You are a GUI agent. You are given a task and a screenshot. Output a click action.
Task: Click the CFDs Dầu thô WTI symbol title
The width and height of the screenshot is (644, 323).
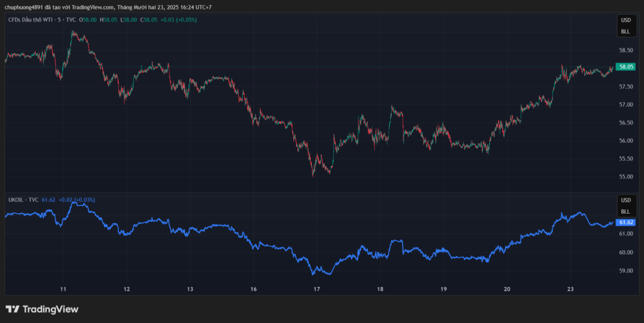click(x=42, y=20)
